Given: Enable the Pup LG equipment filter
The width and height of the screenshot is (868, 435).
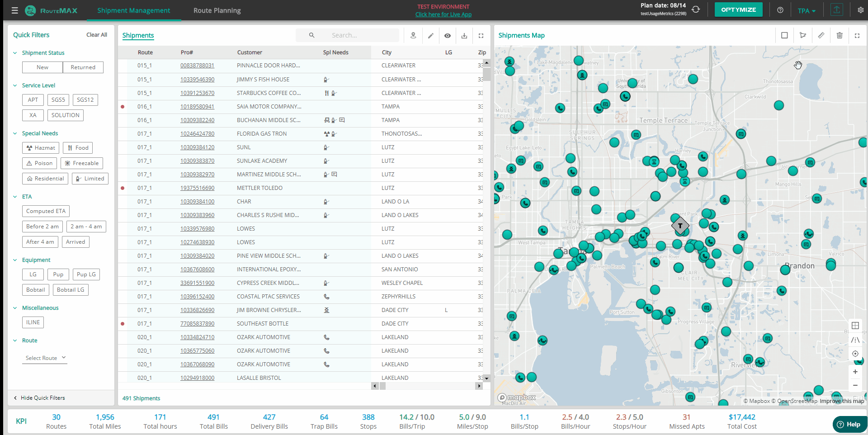Looking at the screenshot, I should coord(86,274).
